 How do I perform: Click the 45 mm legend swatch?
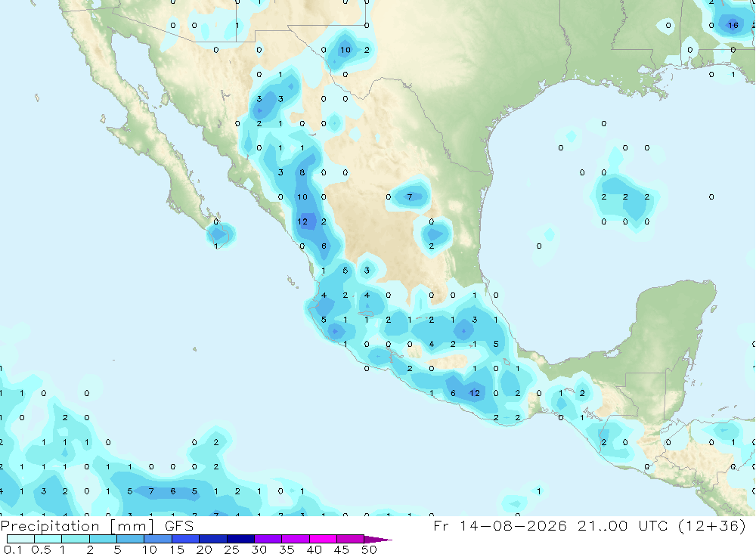click(350, 539)
